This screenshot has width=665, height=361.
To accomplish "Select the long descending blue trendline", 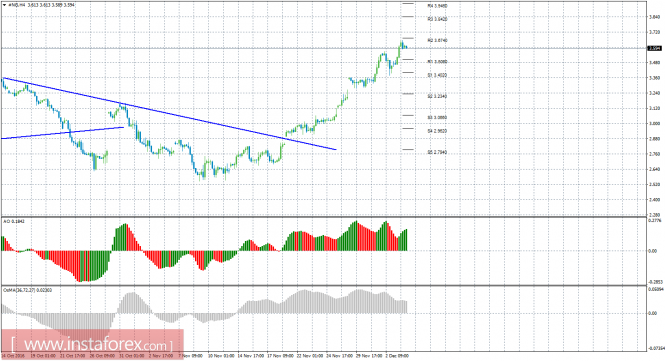I will (169, 113).
